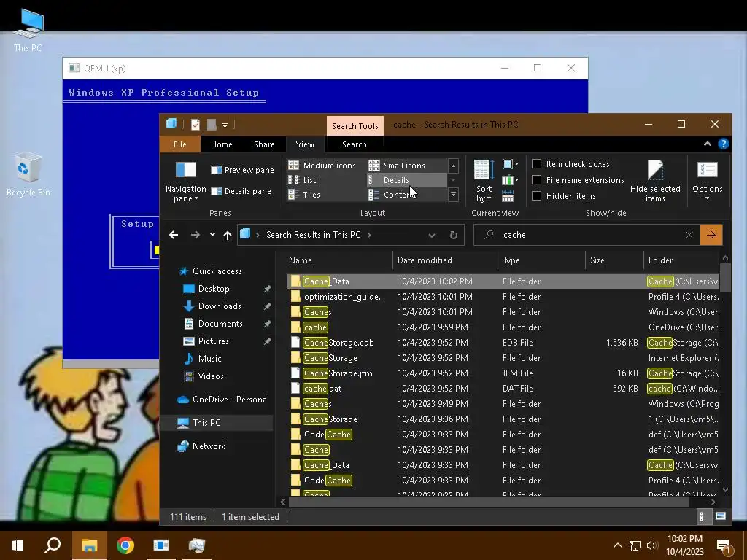Click Properties icon in title bar
This screenshot has width=747, height=560.
pyautogui.click(x=196, y=125)
